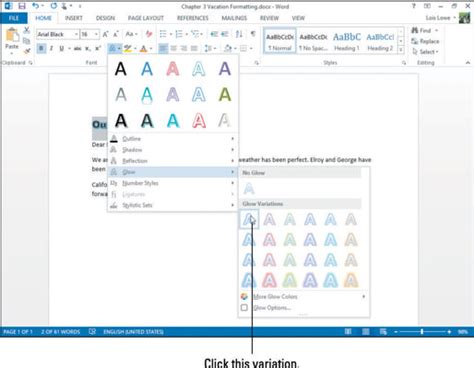The width and height of the screenshot is (474, 368).
Task: Align text left
Action: [x=163, y=49]
